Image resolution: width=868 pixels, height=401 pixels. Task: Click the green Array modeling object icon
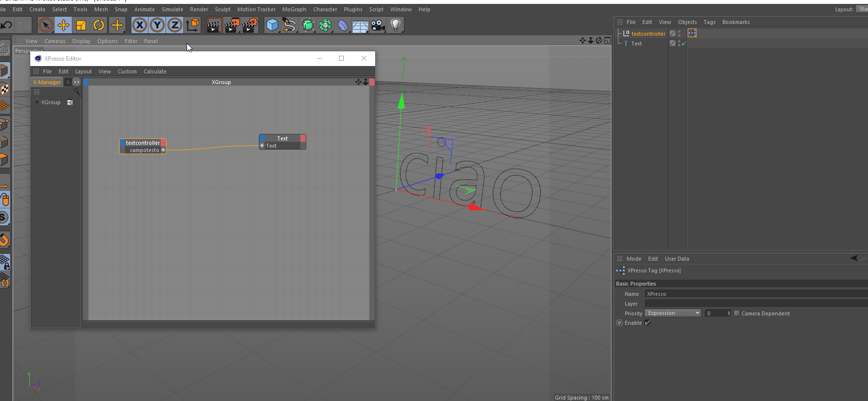pos(325,25)
